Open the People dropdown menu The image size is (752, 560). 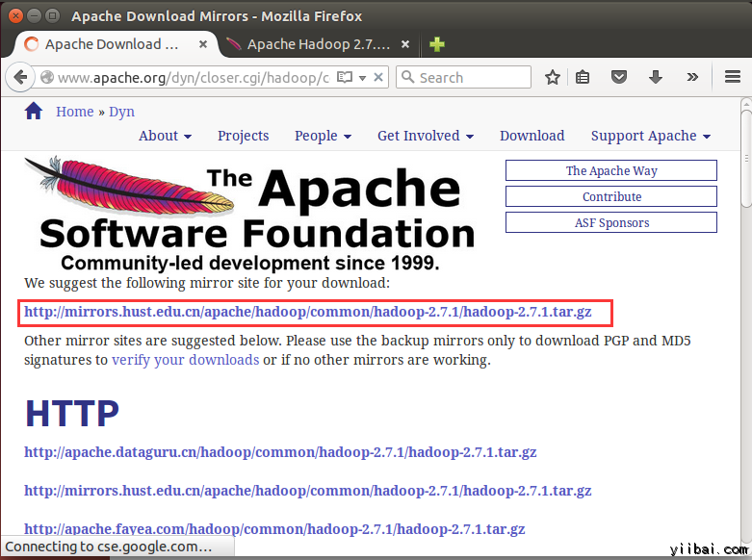(x=323, y=136)
